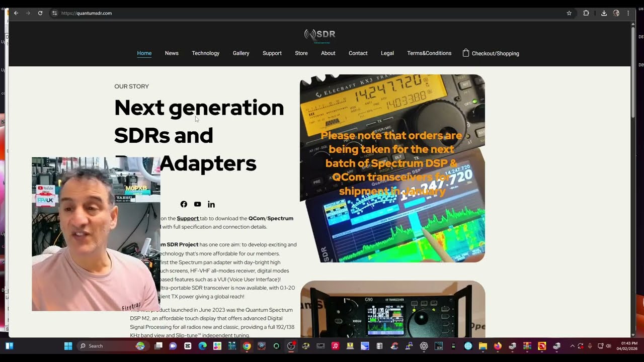Open the CapCut taskbar icon

[x=188, y=346]
